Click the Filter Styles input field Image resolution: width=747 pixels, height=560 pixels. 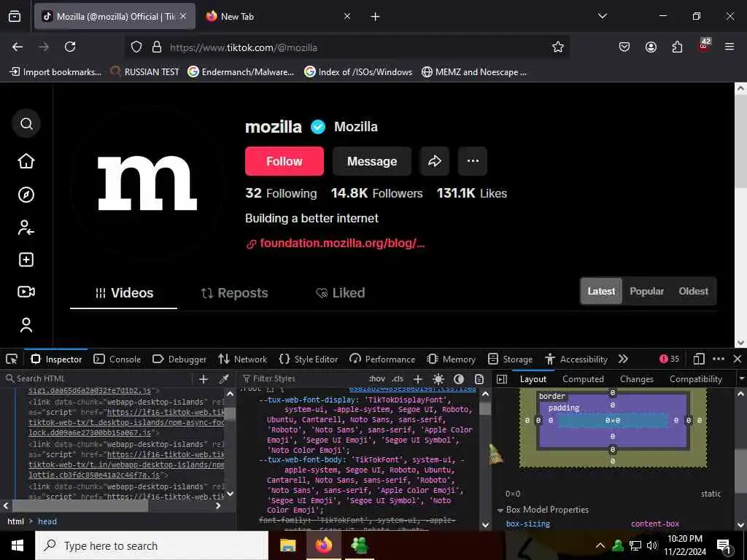(302, 379)
